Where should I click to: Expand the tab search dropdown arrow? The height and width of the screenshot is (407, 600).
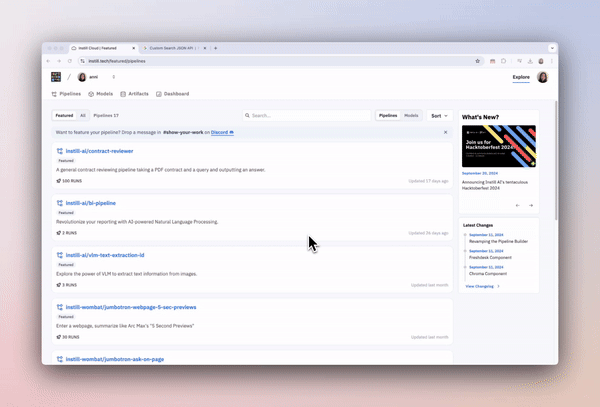tap(552, 48)
